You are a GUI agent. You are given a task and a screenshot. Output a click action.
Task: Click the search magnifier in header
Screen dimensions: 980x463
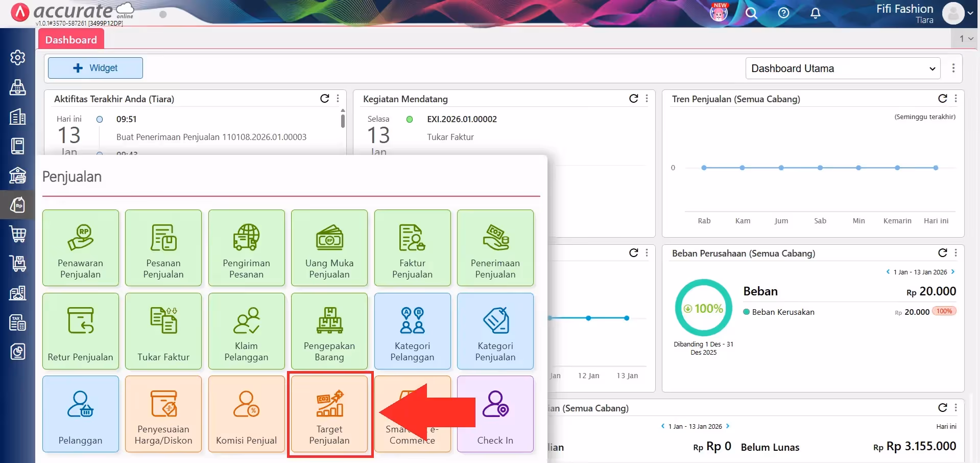coord(751,13)
